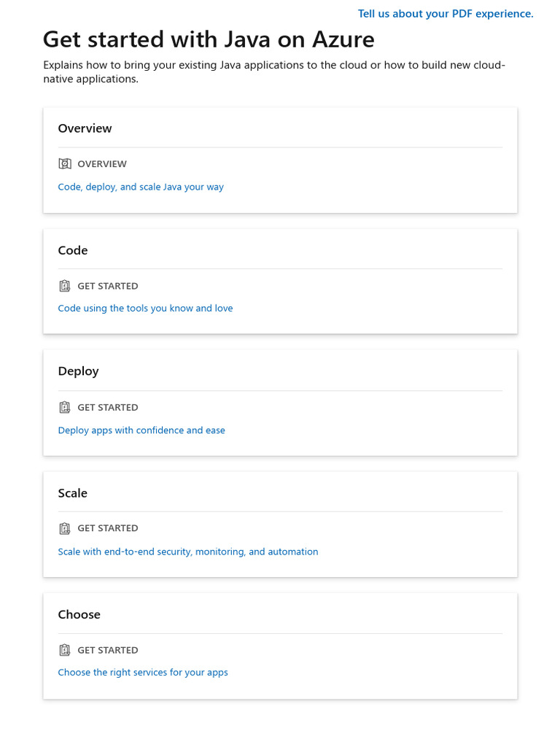Image resolution: width=560 pixels, height=747 pixels.
Task: Click the Scale card heading
Action: (72, 493)
